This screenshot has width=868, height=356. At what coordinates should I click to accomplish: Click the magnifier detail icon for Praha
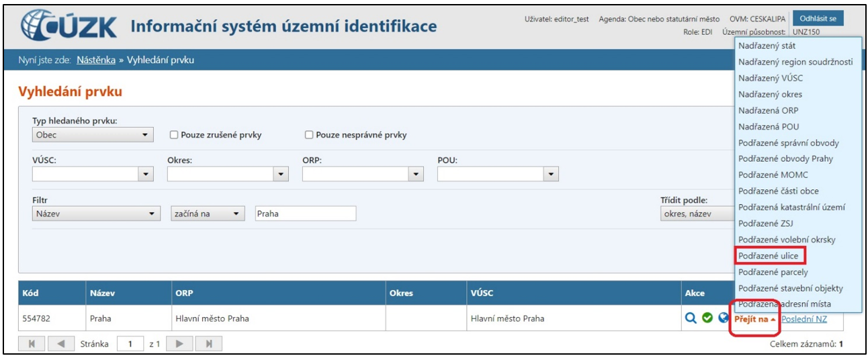[690, 318]
